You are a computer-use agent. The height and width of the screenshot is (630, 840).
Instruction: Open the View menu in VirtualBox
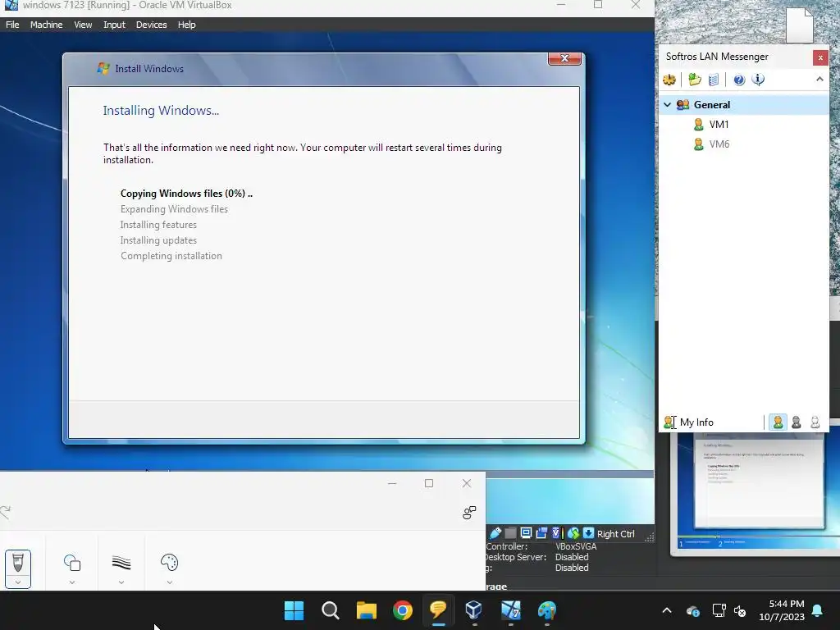(x=83, y=25)
